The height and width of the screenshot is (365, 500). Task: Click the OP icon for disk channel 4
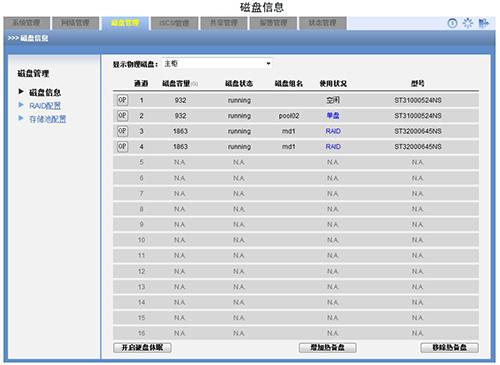coord(122,146)
